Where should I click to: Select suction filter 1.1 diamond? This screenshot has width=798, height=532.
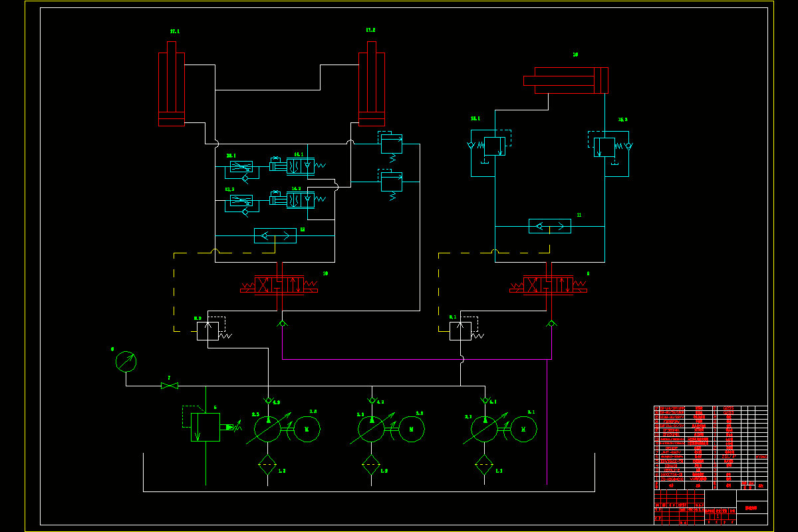click(x=485, y=464)
